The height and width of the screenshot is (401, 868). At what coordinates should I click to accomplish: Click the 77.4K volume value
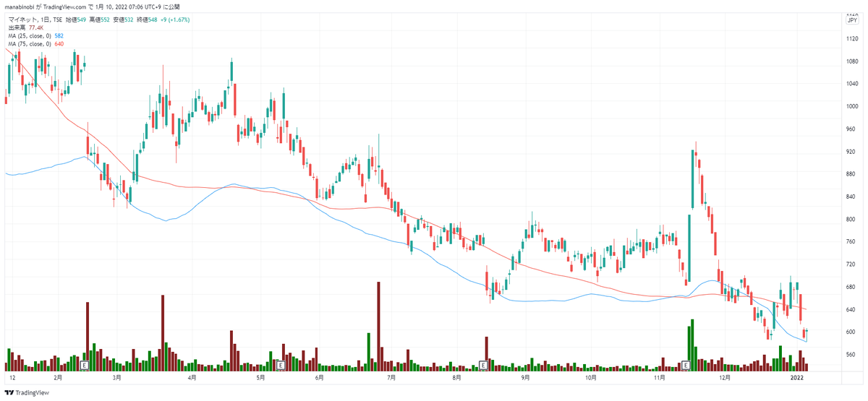click(x=36, y=27)
